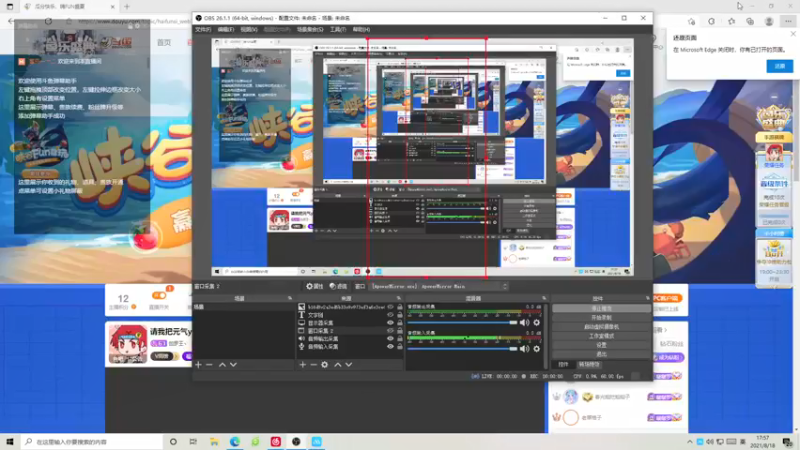
Task: Toggle visibility of 音频输出采集 source
Action: click(390, 338)
